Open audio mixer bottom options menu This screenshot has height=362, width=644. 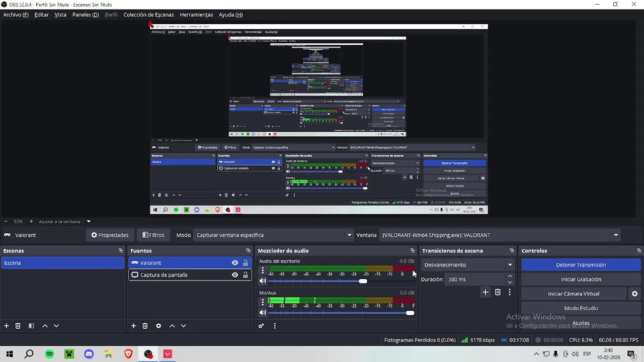tap(275, 326)
